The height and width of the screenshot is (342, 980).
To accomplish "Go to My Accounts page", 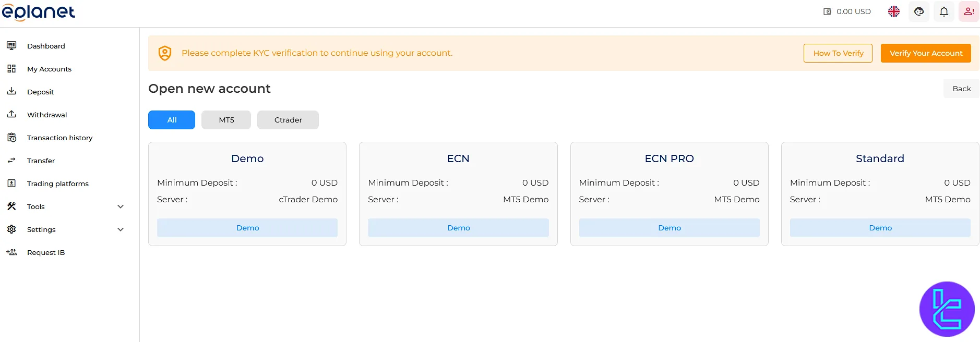I will pyautogui.click(x=49, y=69).
